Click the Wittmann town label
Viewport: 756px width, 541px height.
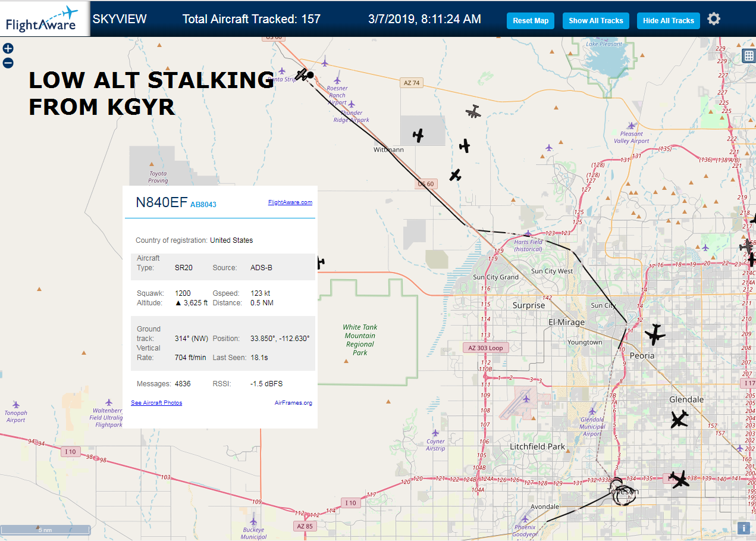coord(388,150)
